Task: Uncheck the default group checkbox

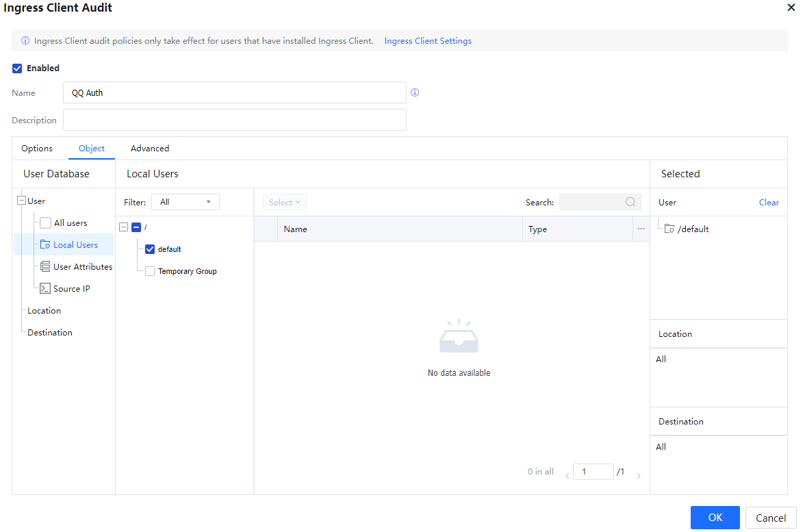Action: click(150, 249)
